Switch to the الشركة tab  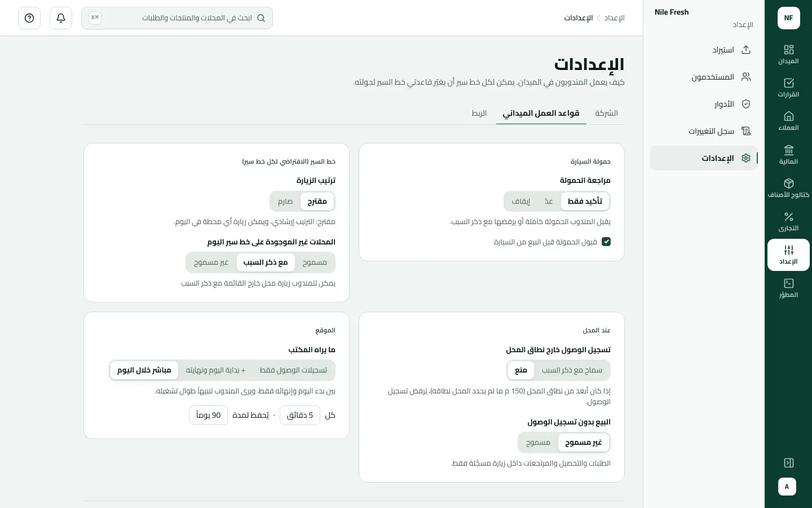pyautogui.click(x=606, y=113)
